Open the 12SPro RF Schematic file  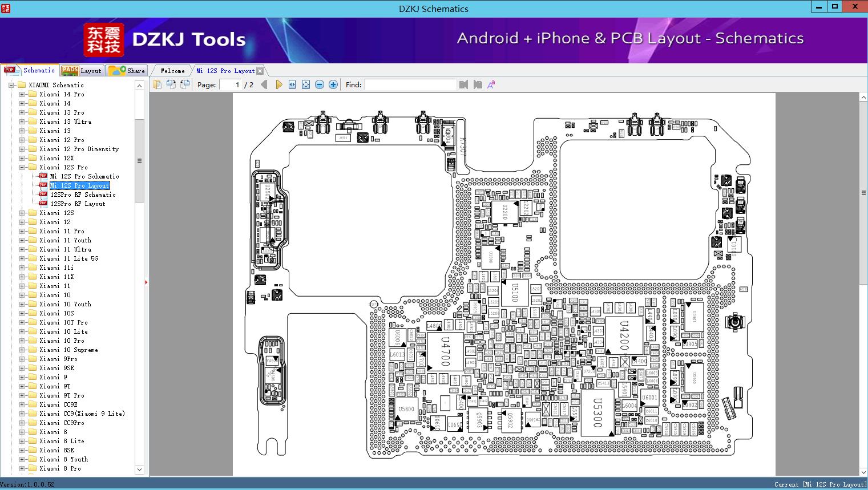(x=83, y=195)
